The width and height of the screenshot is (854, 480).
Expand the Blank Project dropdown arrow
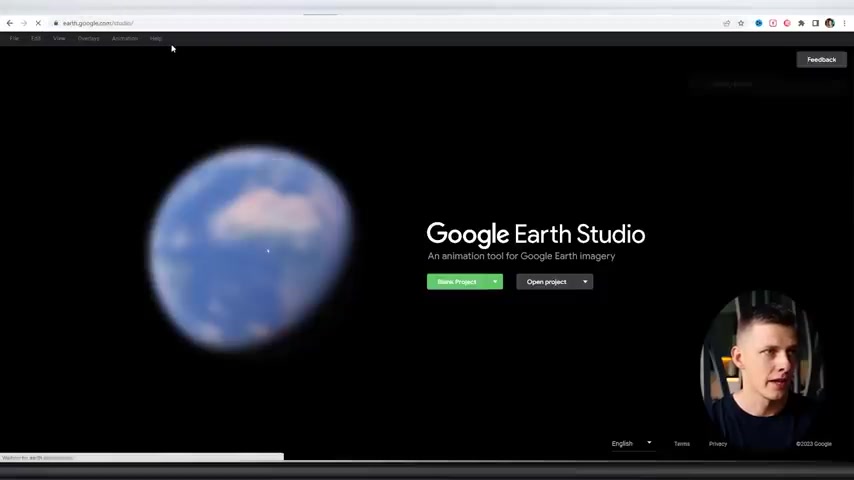click(x=495, y=282)
